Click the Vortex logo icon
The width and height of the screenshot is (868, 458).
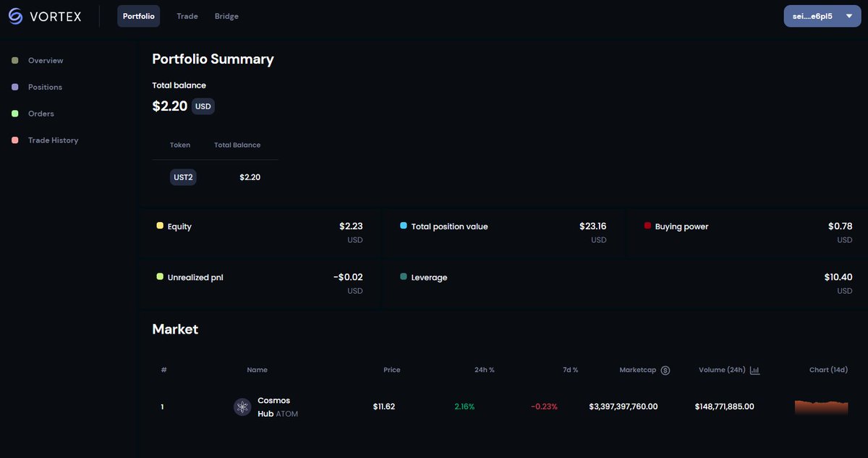[16, 15]
